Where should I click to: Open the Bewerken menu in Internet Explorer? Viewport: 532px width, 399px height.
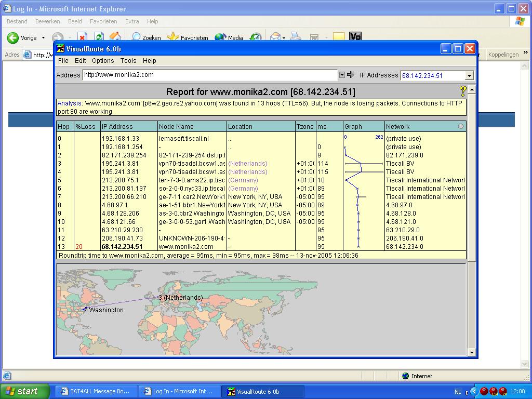tap(47, 21)
